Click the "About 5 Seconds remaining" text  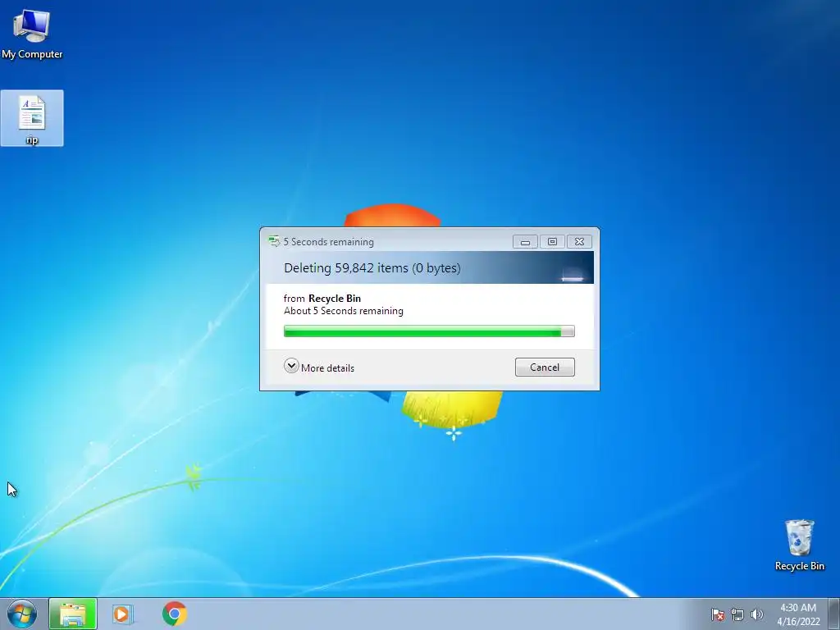coord(344,311)
